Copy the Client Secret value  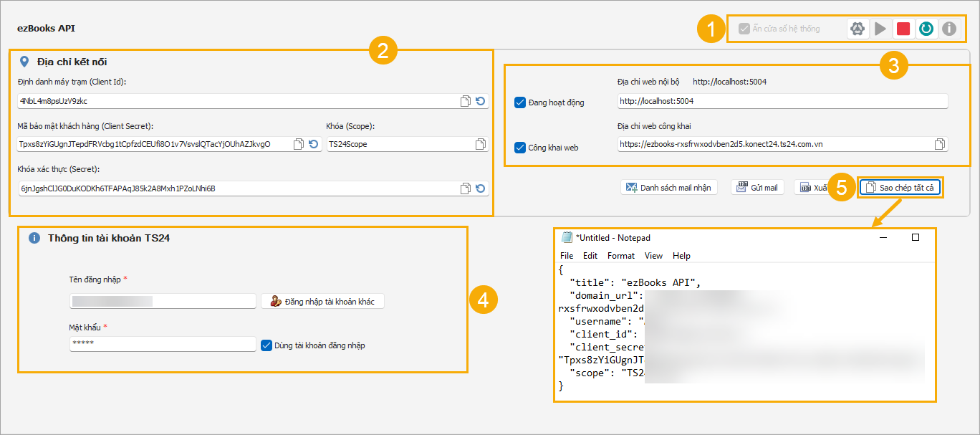[x=299, y=144]
